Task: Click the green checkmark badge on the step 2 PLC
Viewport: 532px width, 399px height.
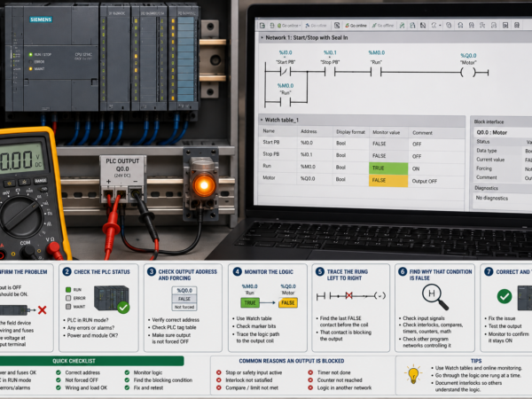Action: [123, 308]
